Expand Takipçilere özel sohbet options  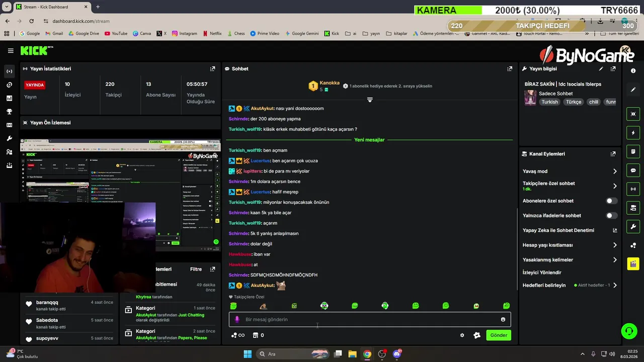click(x=614, y=186)
